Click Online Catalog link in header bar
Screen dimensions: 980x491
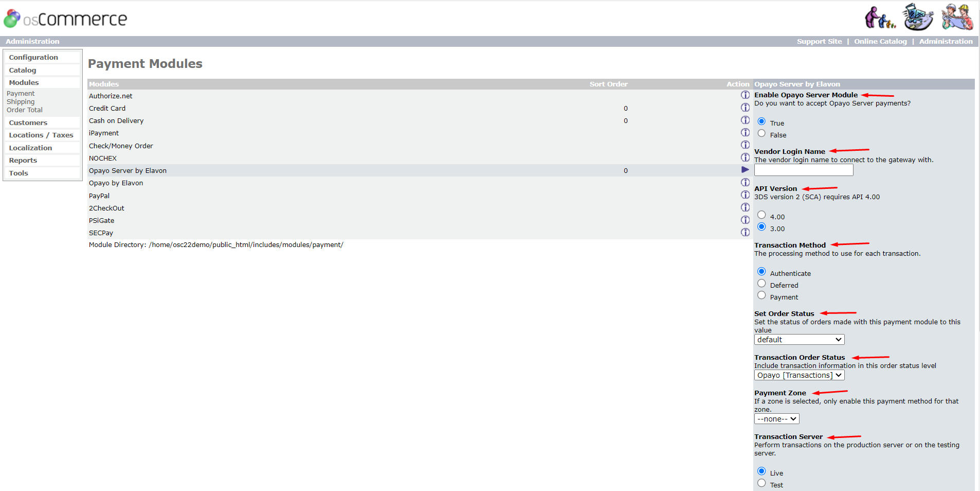pos(880,41)
